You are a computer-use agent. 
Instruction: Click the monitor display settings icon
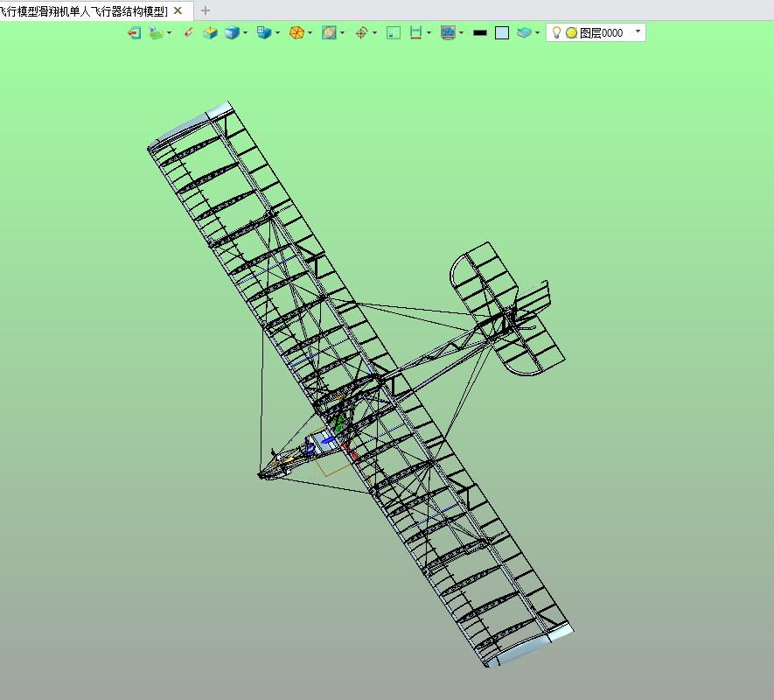[448, 32]
